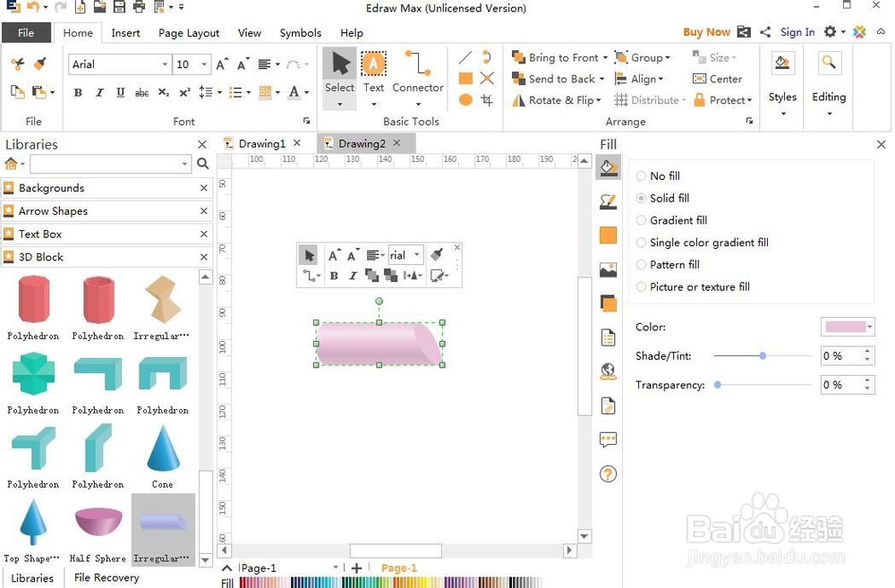The image size is (895, 588).
Task: Close the Backgrounds library
Action: tap(204, 188)
